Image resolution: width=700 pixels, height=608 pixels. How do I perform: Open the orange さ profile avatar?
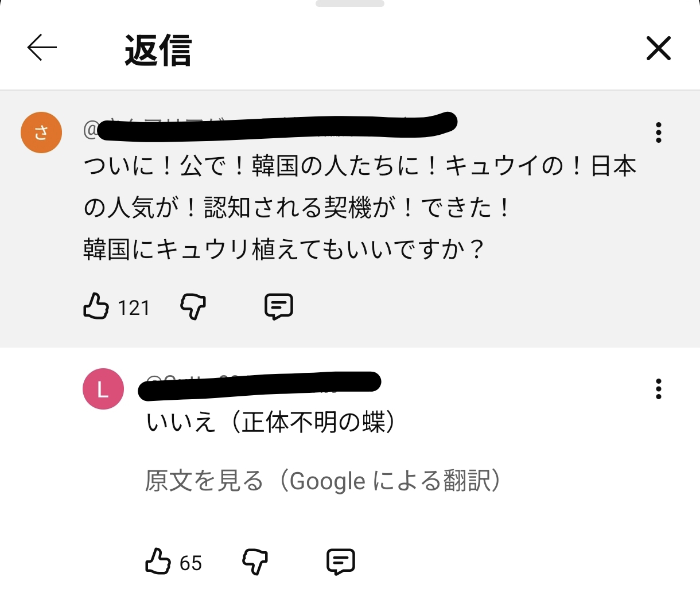click(41, 132)
